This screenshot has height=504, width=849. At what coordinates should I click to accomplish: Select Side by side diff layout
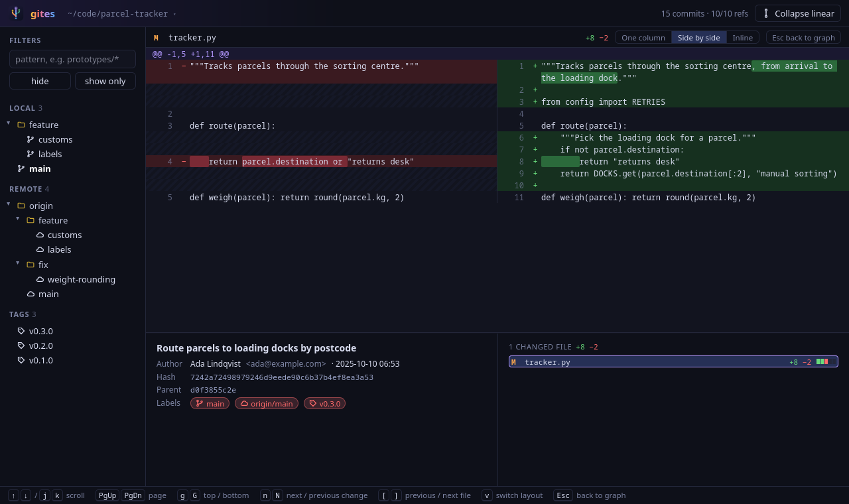698,37
